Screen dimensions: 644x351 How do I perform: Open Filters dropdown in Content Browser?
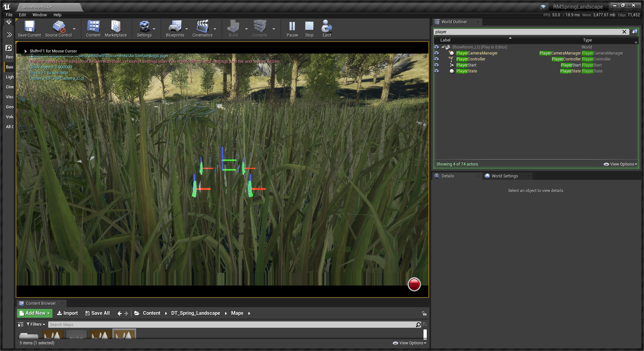click(x=36, y=324)
